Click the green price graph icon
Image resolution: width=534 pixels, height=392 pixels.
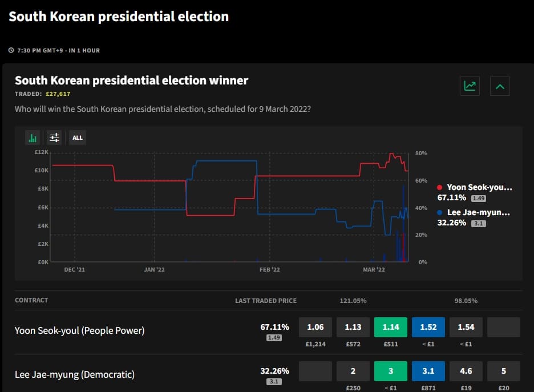point(469,86)
